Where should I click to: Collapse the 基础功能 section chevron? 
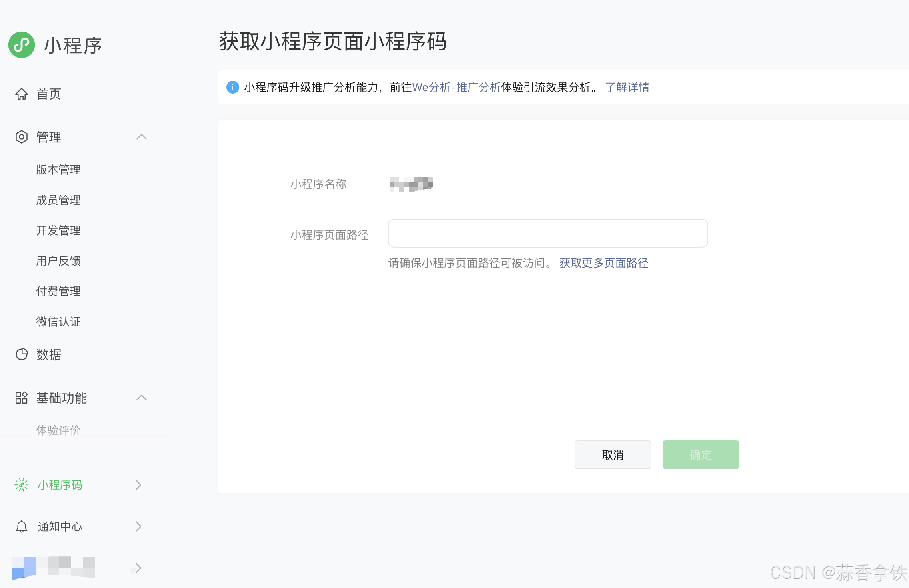142,398
